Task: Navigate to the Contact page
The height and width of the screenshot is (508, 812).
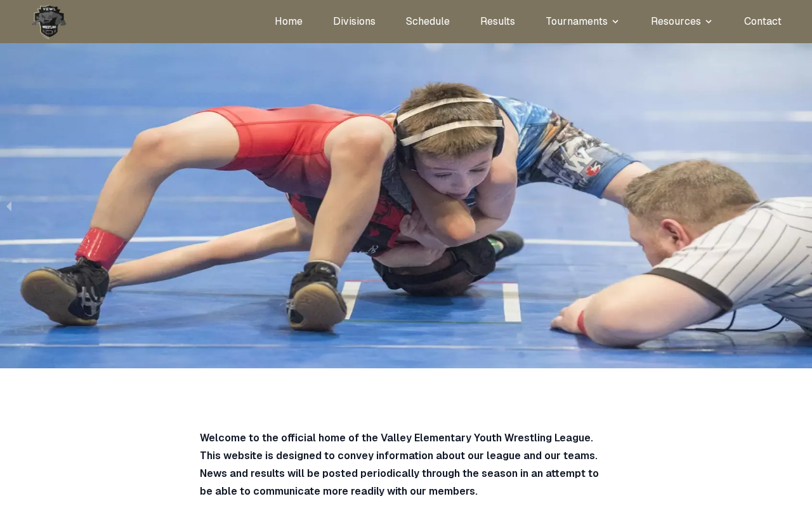Action: [763, 22]
